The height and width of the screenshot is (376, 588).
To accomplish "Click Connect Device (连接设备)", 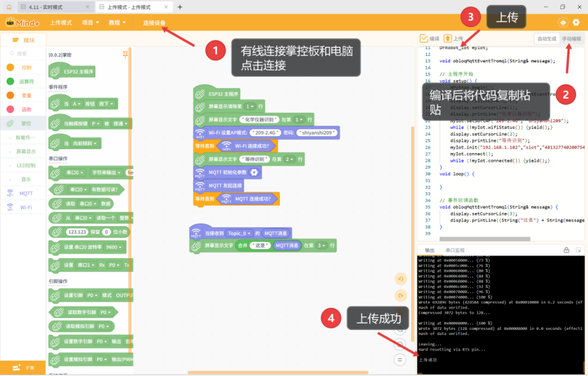I will [154, 23].
